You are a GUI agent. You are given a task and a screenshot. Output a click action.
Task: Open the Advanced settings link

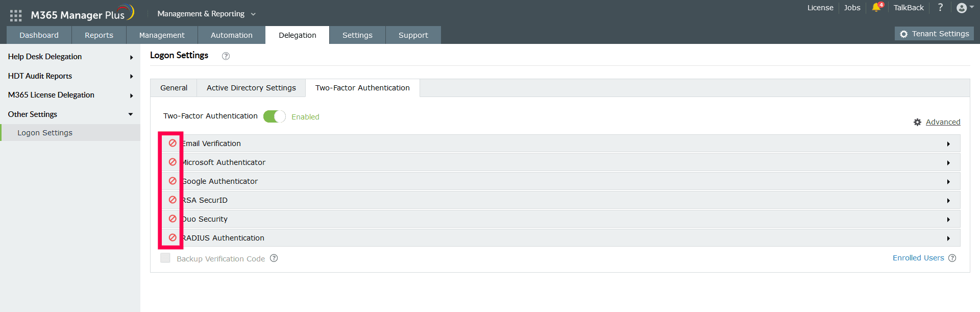(x=943, y=122)
